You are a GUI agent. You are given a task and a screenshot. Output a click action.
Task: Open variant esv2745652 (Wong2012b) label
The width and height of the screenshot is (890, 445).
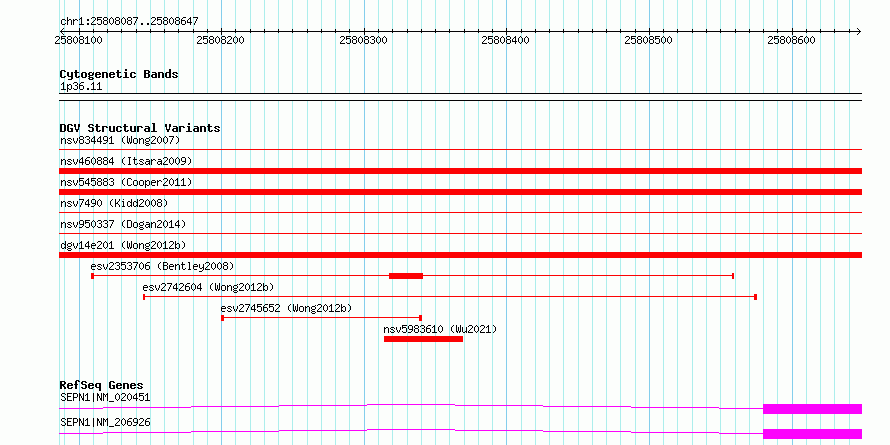pyautogui.click(x=286, y=308)
